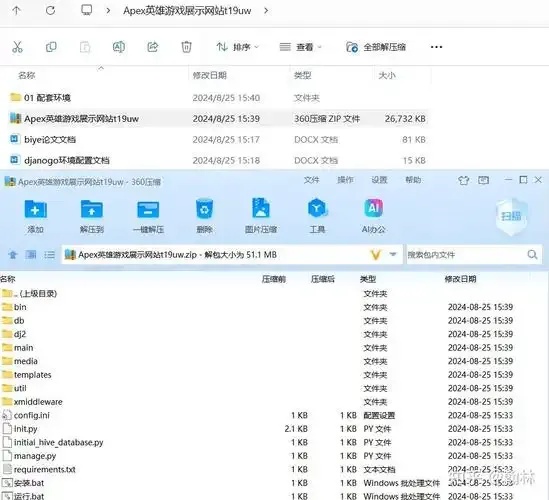This screenshot has height=500, width=549.
Task: Click the Apex英雄游戏展示网站t19uw breadcrumb
Action: tap(187, 11)
